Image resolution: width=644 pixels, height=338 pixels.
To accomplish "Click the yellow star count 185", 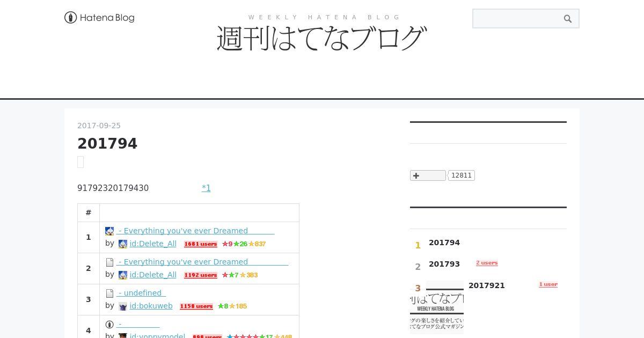I will 238,306.
